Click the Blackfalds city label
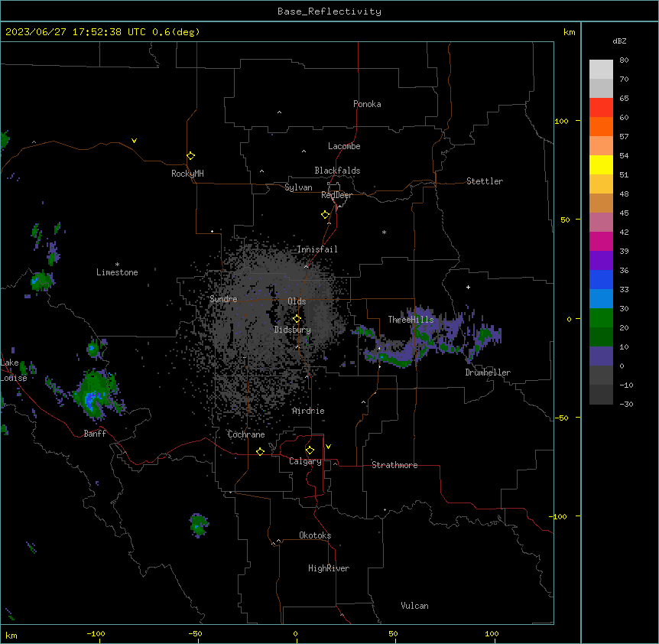The image size is (659, 644). coord(337,171)
